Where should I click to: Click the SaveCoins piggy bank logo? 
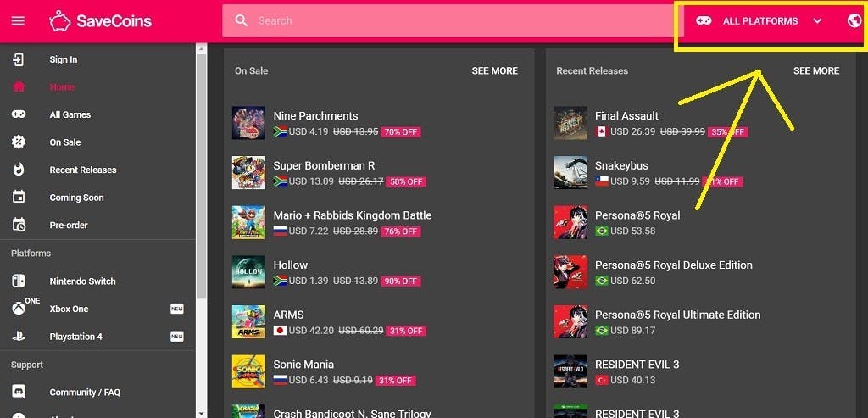[x=60, y=21]
